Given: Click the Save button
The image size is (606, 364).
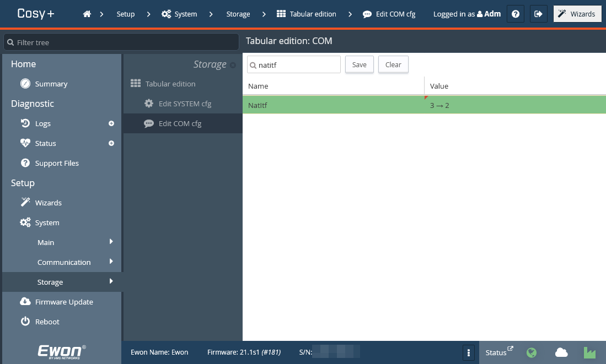Looking at the screenshot, I should [x=360, y=64].
